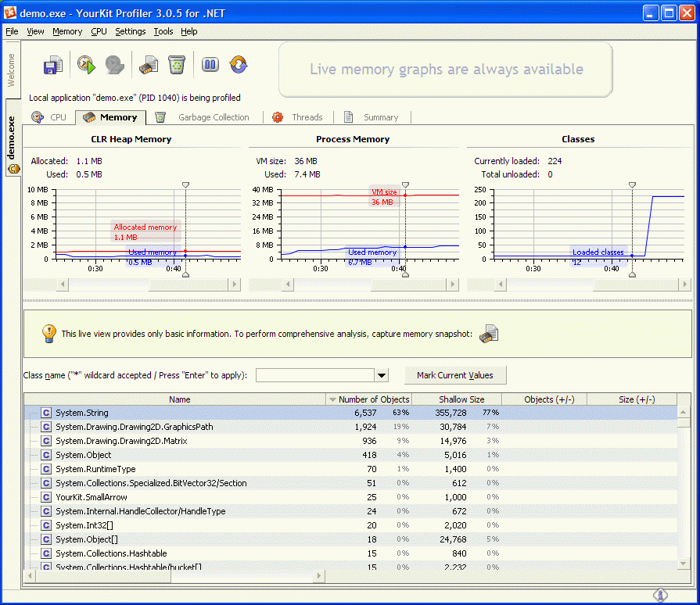This screenshot has height=605, width=700.
Task: Open the class name filter dropdown arrow
Action: pos(381,375)
